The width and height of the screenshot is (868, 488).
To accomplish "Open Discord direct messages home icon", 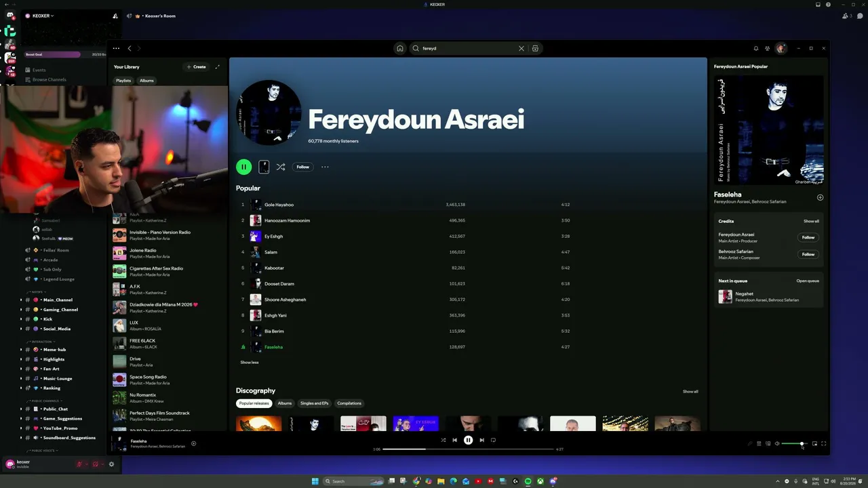I will point(10,16).
